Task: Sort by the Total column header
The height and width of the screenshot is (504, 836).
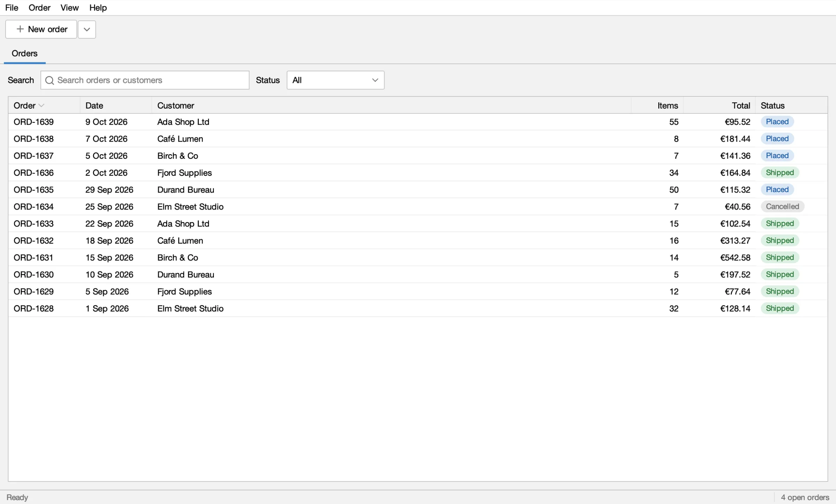Action: tap(719, 105)
